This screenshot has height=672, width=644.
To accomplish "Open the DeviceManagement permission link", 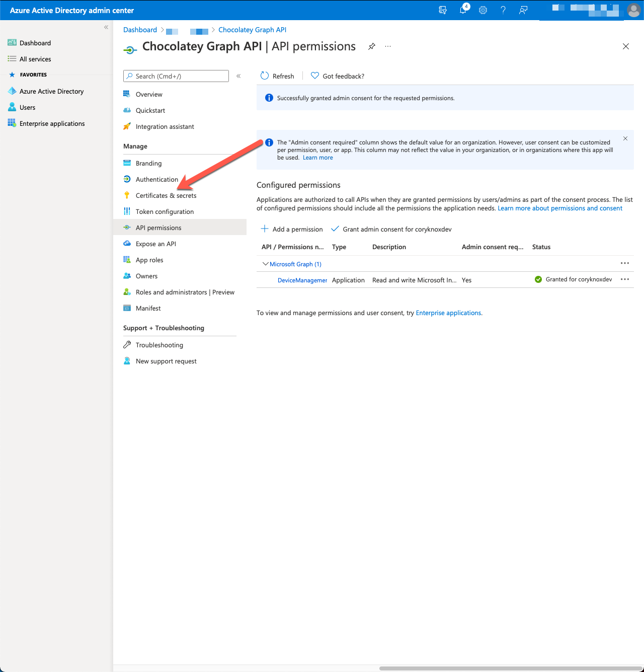I will click(302, 280).
